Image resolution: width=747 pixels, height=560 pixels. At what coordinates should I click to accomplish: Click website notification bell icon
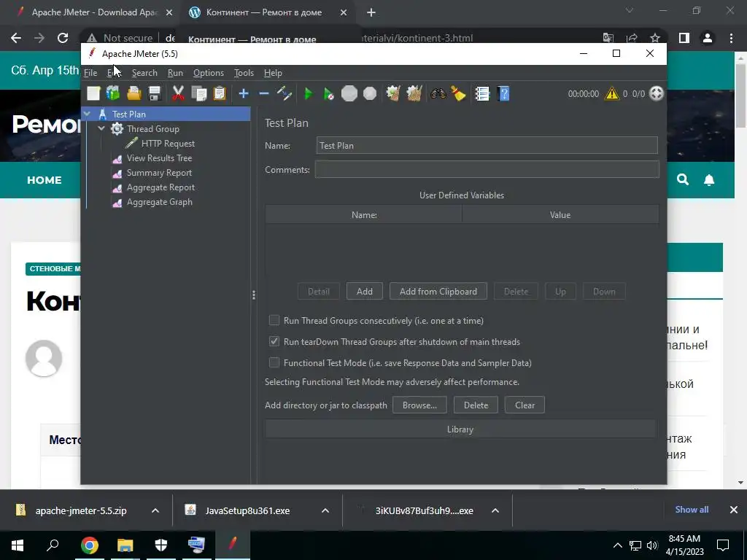tap(709, 179)
